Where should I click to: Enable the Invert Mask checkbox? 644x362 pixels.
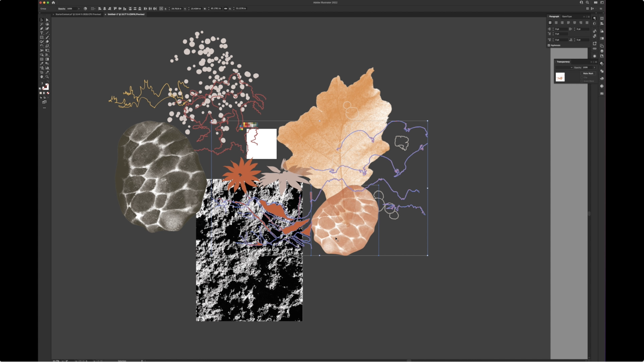[x=582, y=81]
